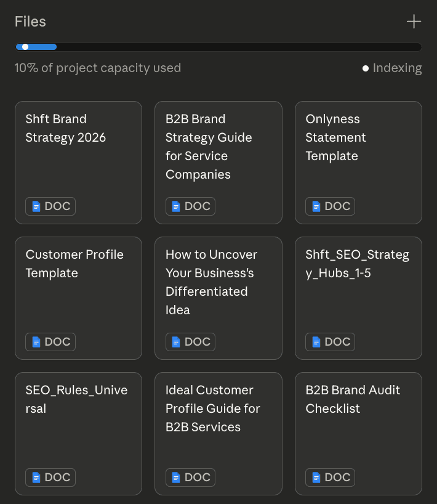Click the plus icon to add files
Screen dimensions: 437x504
click(414, 22)
